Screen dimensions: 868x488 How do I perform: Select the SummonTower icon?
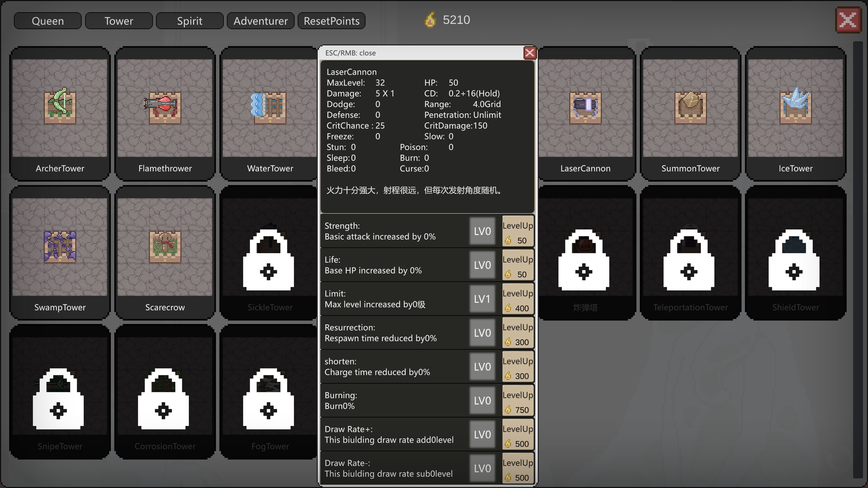[690, 108]
